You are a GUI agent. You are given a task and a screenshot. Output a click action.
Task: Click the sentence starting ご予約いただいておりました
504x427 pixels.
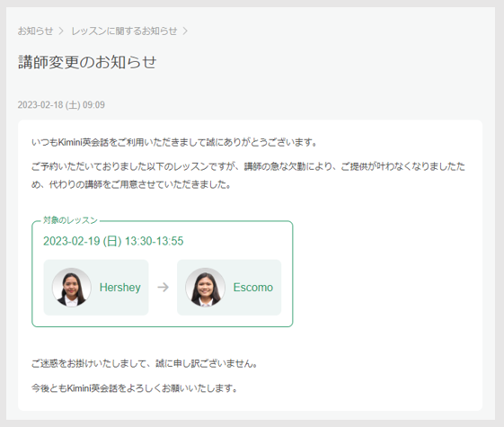point(248,166)
